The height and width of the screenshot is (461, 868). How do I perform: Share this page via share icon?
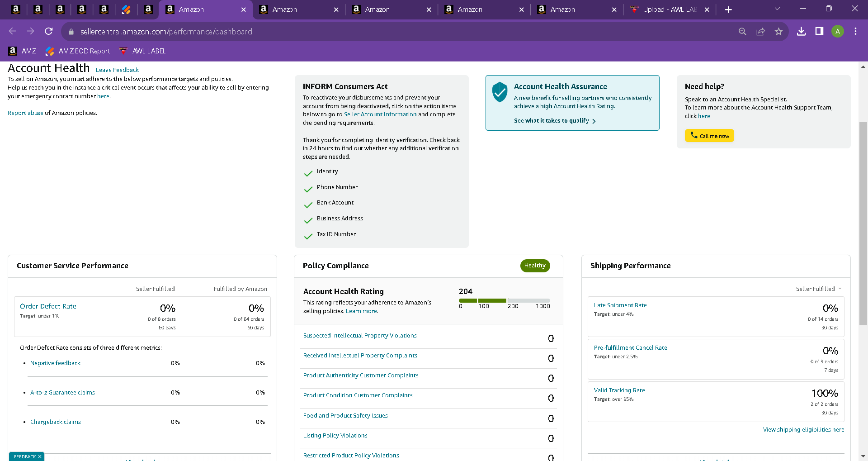click(761, 31)
